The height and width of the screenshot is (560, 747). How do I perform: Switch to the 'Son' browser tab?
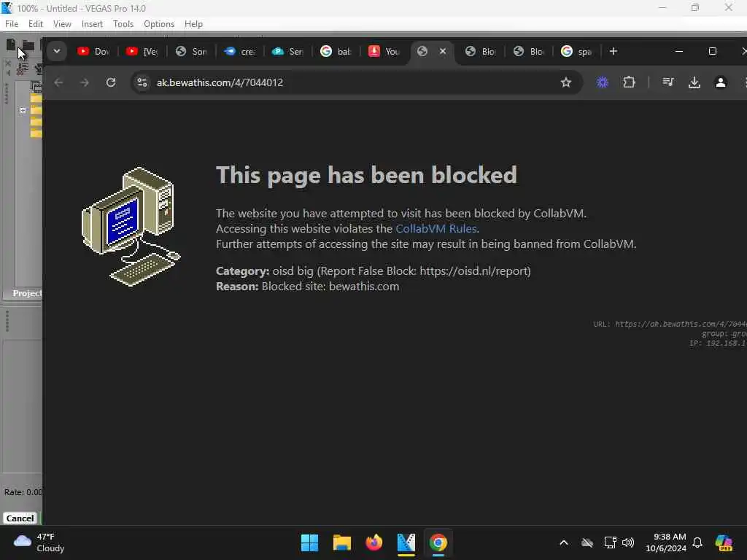pyautogui.click(x=190, y=52)
